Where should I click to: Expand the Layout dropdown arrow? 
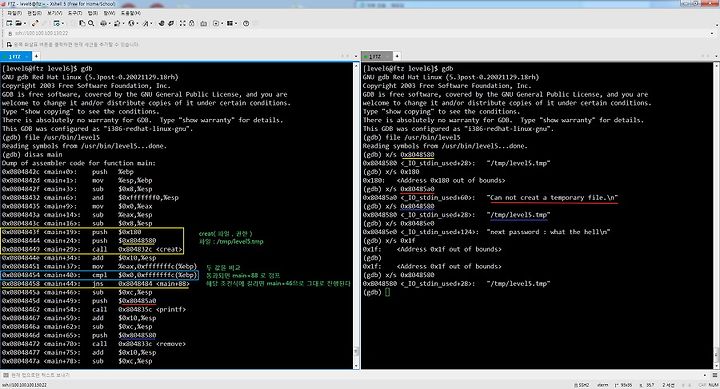tap(236, 23)
